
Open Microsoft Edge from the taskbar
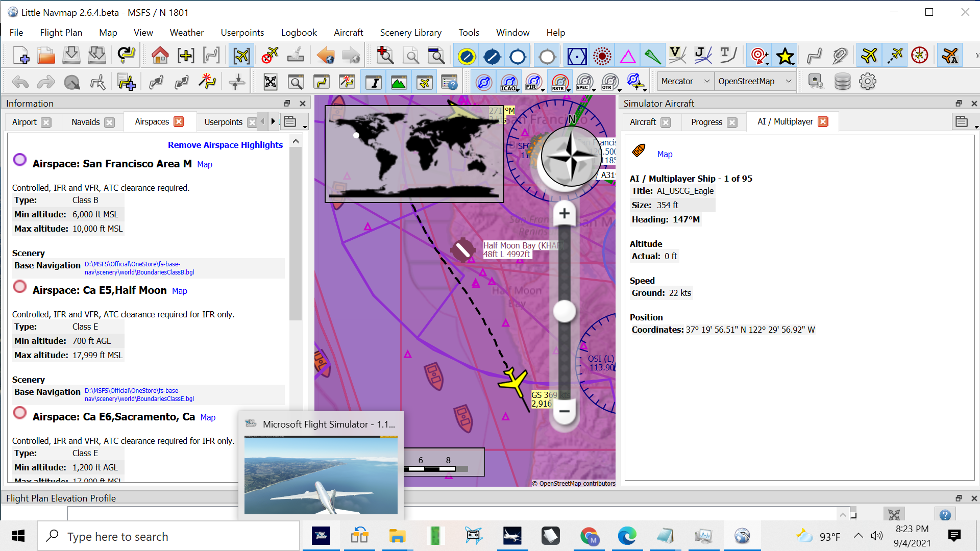[627, 536]
